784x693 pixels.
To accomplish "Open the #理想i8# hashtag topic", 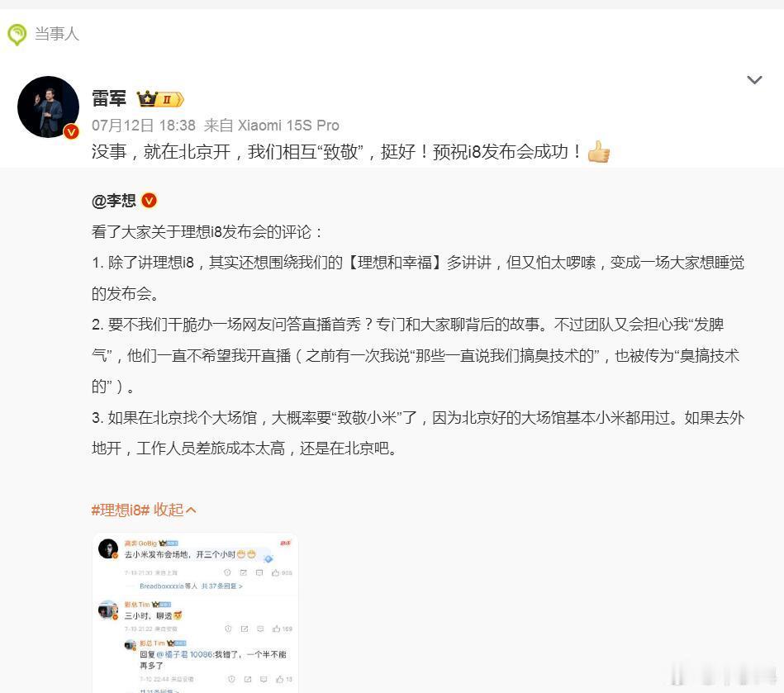I will coord(121,510).
